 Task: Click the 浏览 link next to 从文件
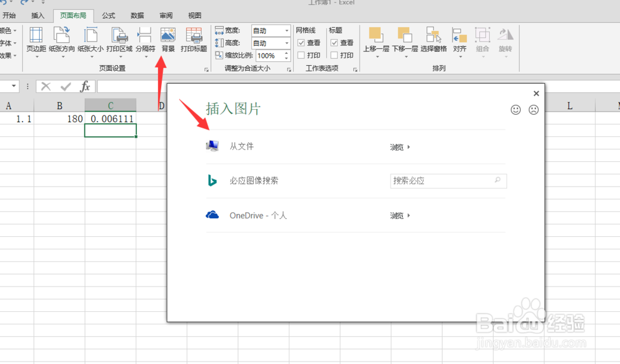point(398,147)
